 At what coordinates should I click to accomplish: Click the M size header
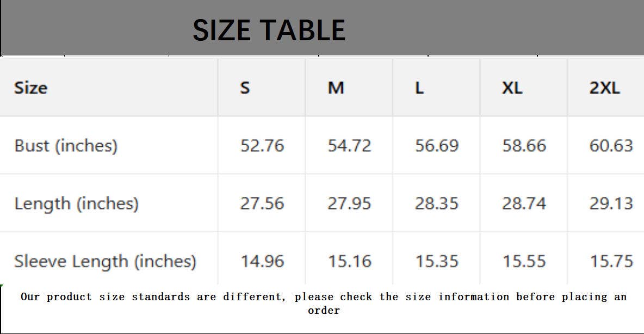pos(336,88)
